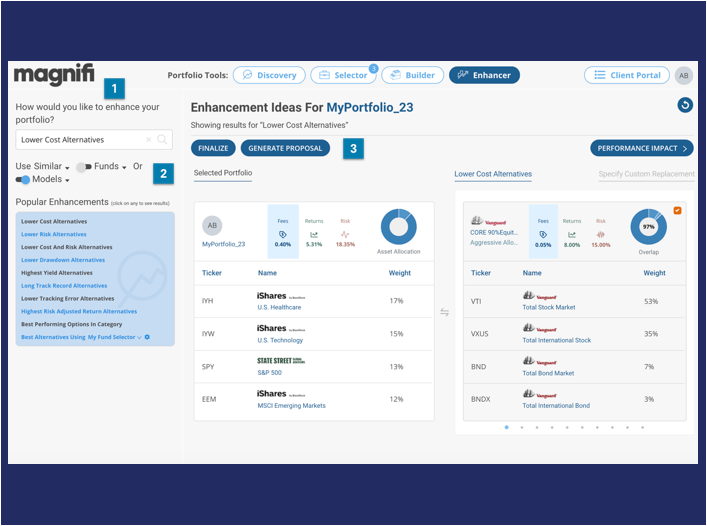Viewport: 707px width, 526px height.
Task: Click the reset refresh icon top right
Action: pyautogui.click(x=684, y=105)
